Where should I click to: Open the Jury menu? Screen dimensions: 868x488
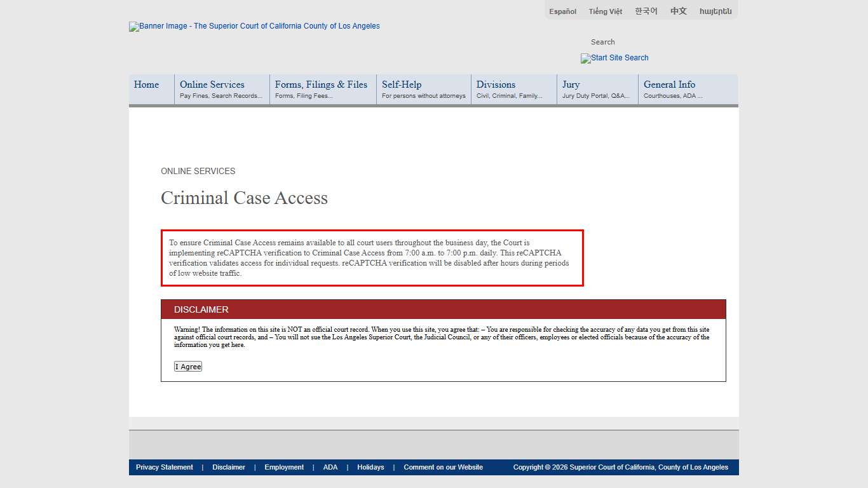571,85
